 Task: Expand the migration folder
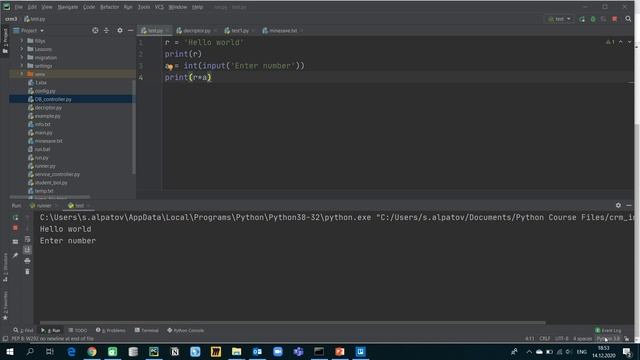tap(22, 57)
